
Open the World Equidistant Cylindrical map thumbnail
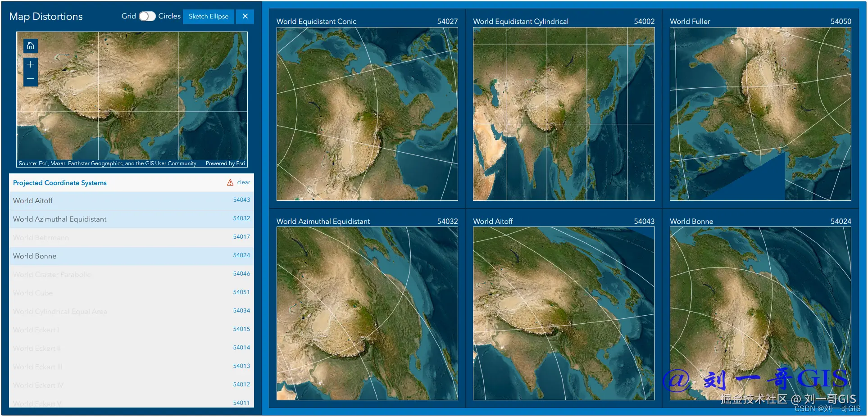click(564, 114)
